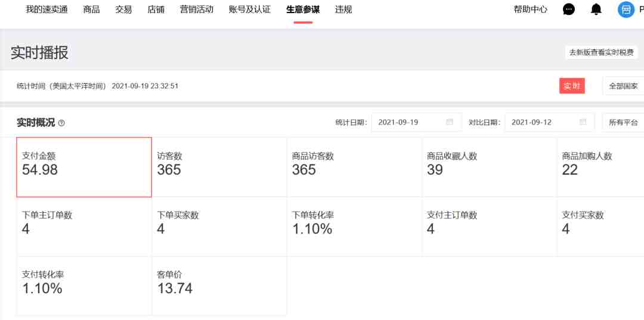Click the blue store avatar icon

click(626, 10)
